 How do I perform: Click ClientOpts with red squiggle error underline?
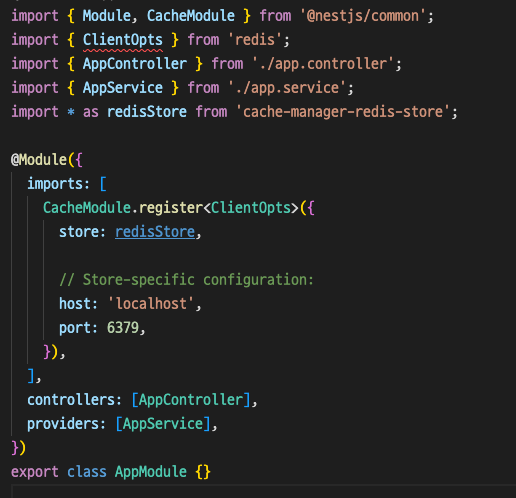point(123,40)
